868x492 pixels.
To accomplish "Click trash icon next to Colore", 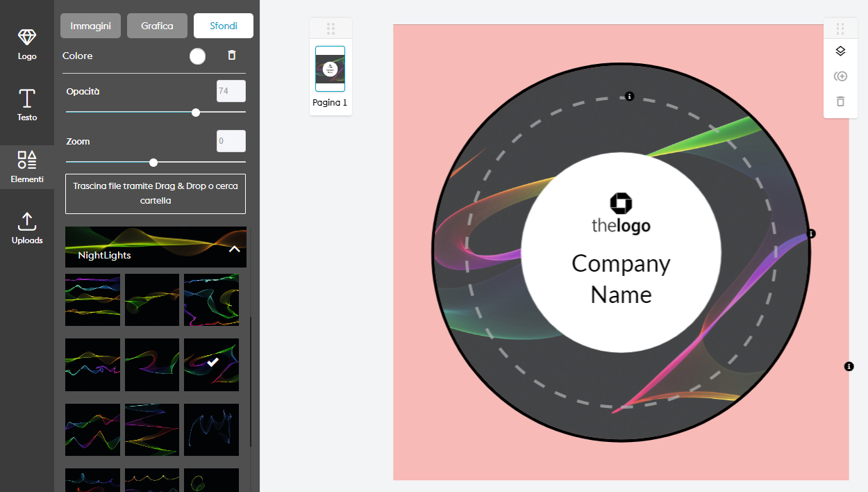I will 232,56.
